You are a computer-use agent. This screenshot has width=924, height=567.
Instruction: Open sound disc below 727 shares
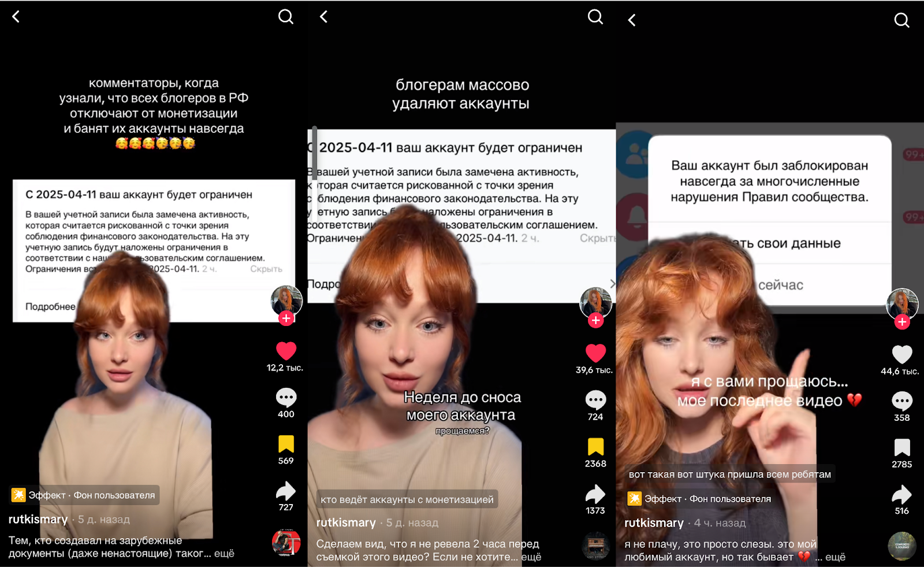point(286,543)
